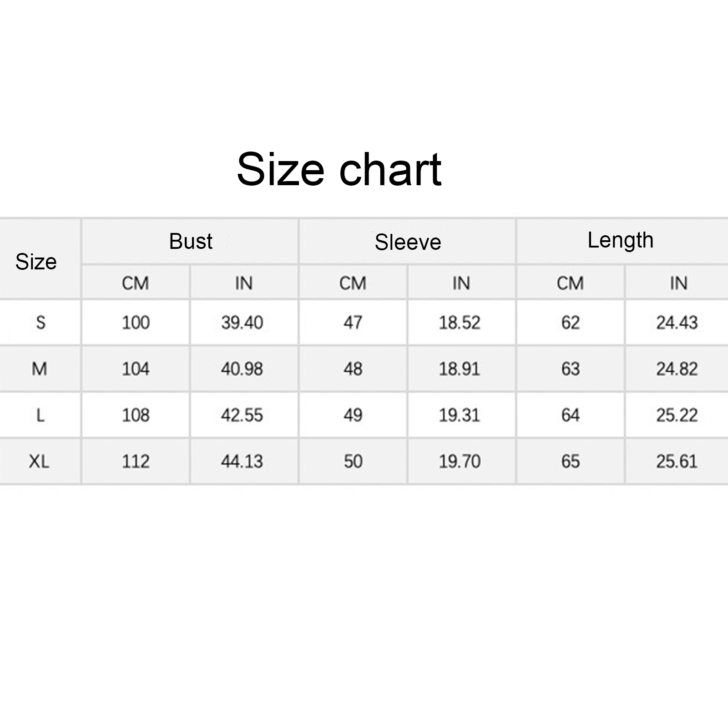Select the 25.61 length inches cell
This screenshot has height=728, width=728.
677,461
